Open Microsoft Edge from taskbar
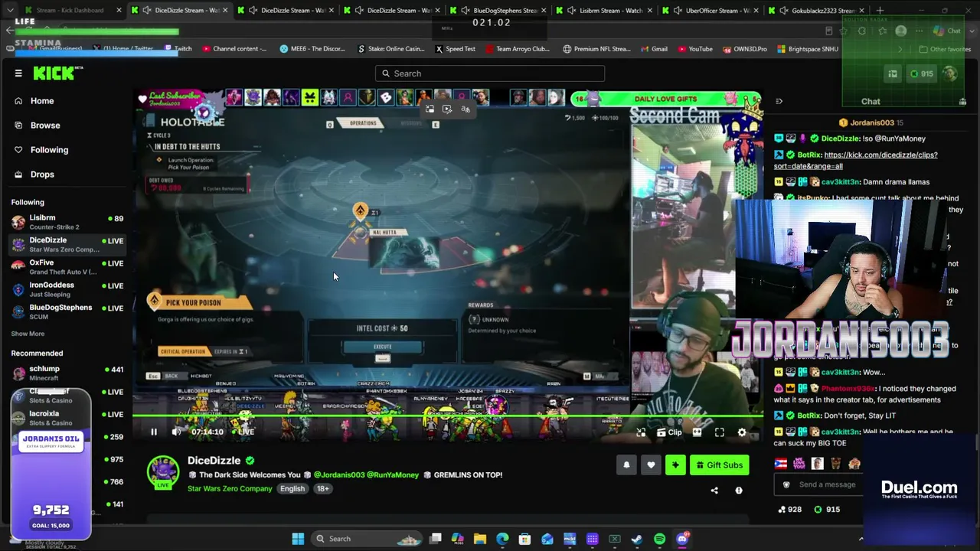Image resolution: width=980 pixels, height=551 pixels. coord(502,539)
